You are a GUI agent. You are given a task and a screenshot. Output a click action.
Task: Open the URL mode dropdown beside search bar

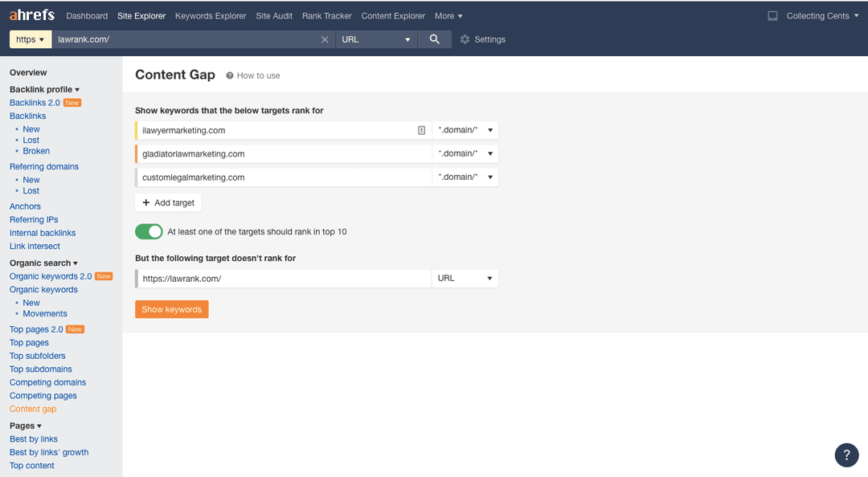(376, 39)
